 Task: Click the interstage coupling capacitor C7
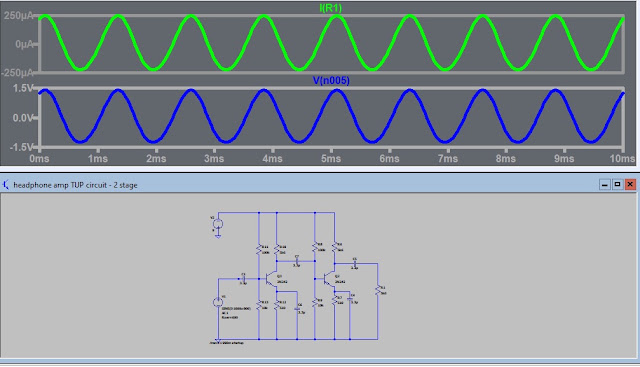click(297, 261)
